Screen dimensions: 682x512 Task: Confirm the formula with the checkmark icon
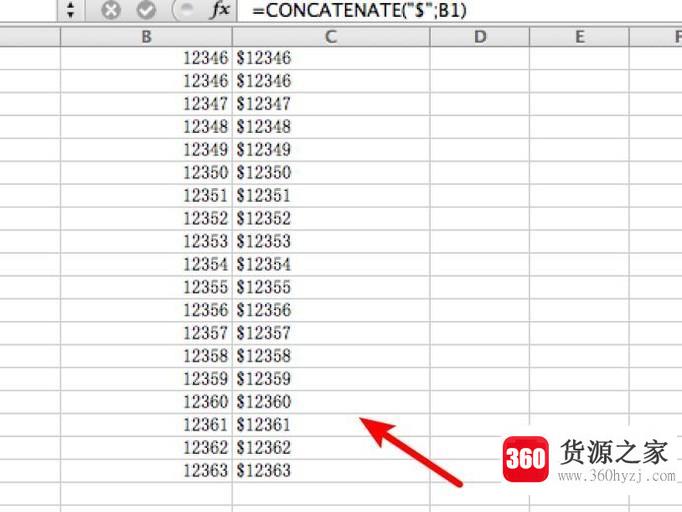click(x=146, y=10)
